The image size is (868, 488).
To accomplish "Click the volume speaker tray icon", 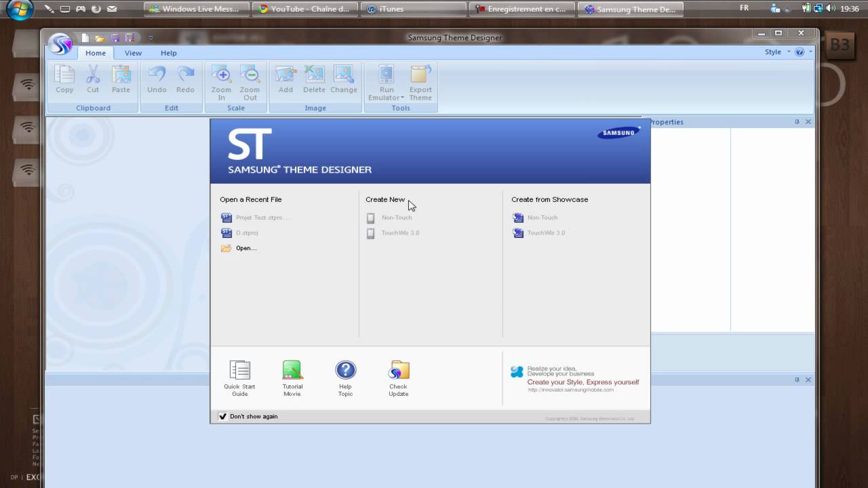I will coord(831,9).
